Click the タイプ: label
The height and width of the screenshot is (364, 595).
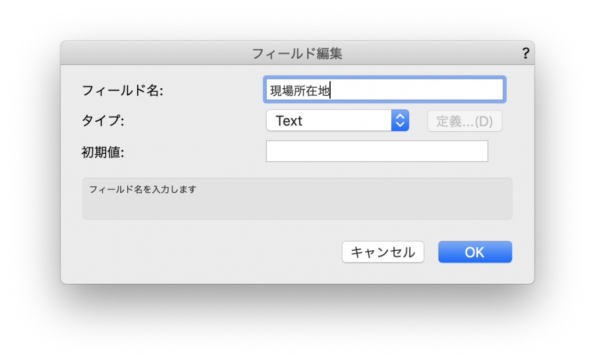[x=103, y=121]
